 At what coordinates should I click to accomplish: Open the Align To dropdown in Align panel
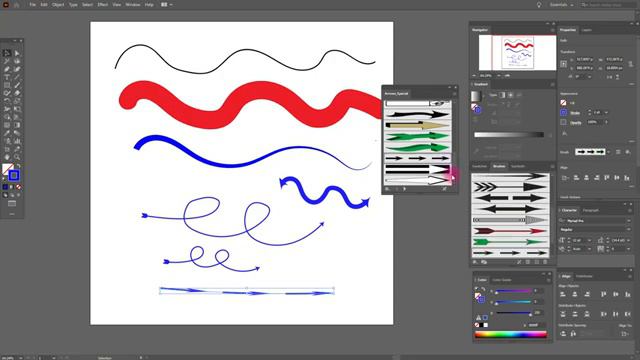625,334
